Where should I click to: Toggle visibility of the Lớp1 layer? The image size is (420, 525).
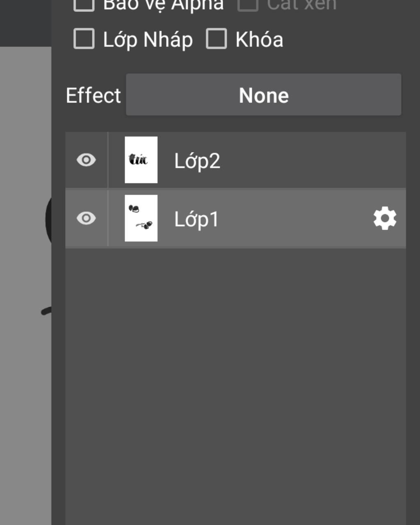86,218
